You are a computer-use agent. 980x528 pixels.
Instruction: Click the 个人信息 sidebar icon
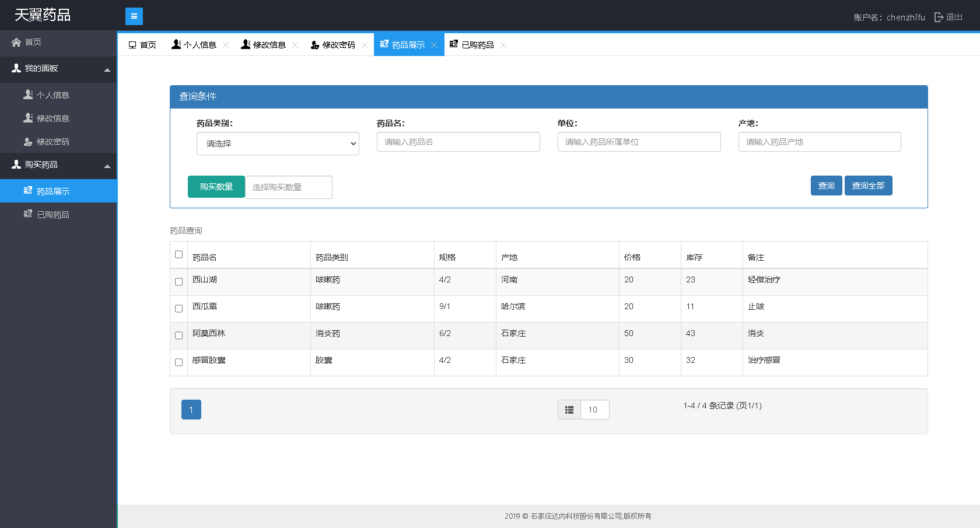[28, 95]
